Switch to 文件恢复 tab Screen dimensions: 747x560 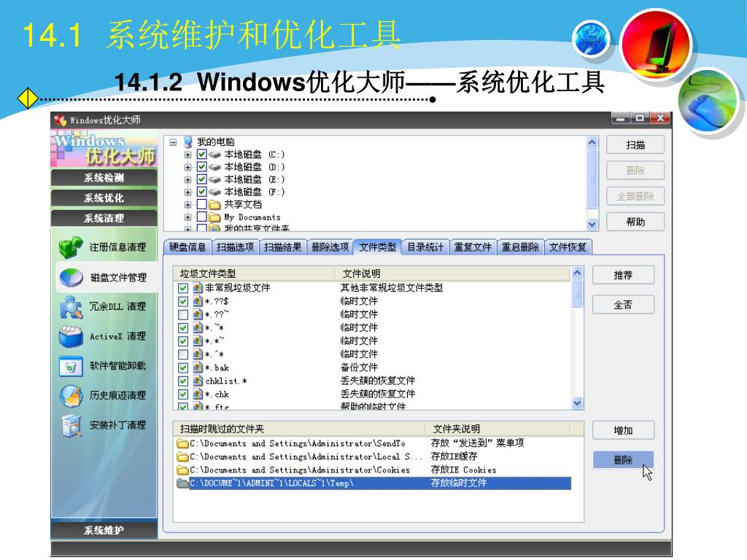coord(568,246)
